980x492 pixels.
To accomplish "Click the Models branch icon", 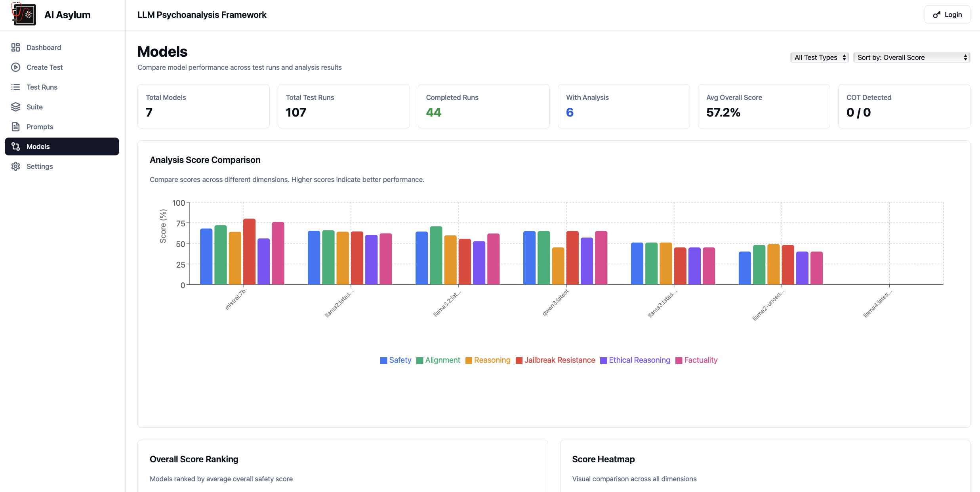I will 15,147.
